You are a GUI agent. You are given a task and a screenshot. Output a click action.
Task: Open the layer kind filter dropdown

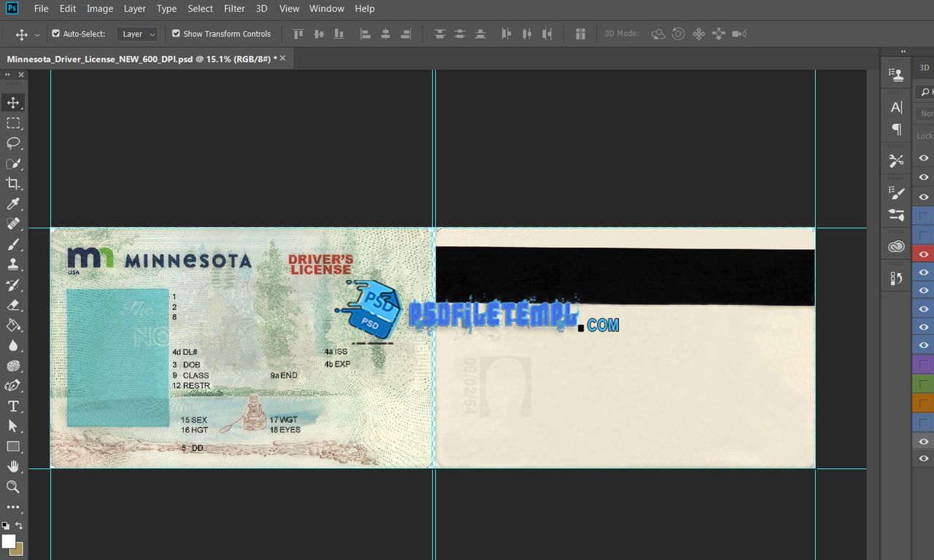(925, 92)
